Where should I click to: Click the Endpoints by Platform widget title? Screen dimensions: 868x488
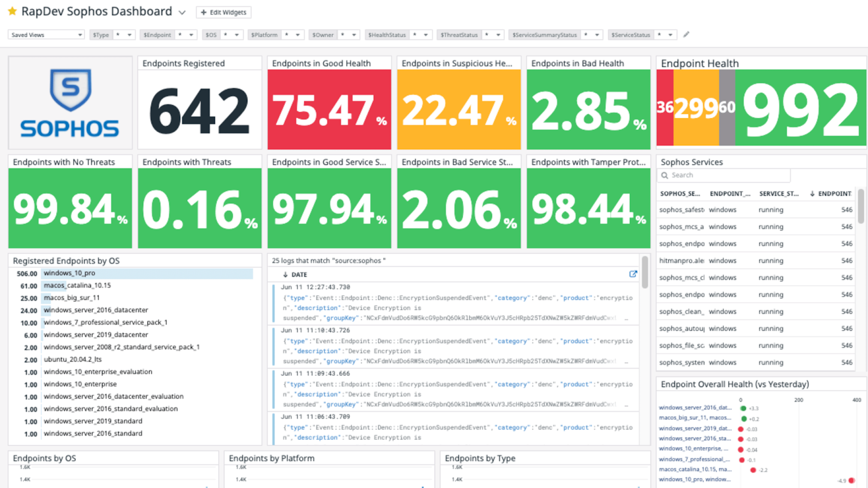[271, 458]
